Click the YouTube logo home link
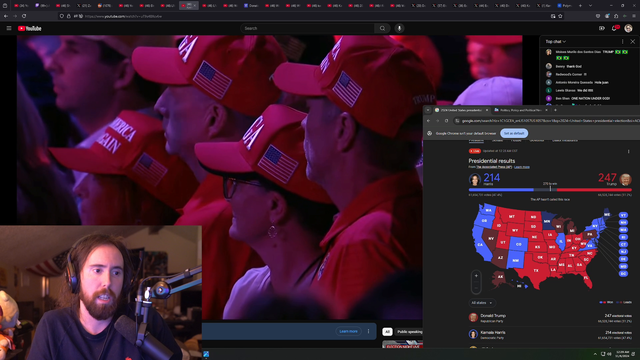 (30, 28)
